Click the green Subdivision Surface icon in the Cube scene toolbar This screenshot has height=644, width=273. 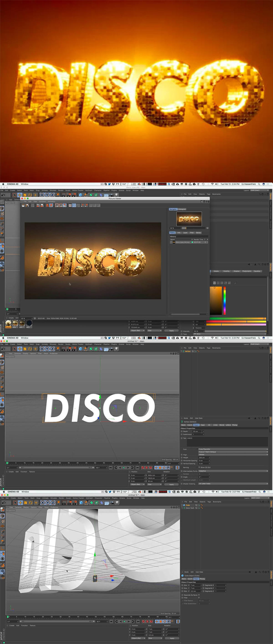tap(91, 502)
